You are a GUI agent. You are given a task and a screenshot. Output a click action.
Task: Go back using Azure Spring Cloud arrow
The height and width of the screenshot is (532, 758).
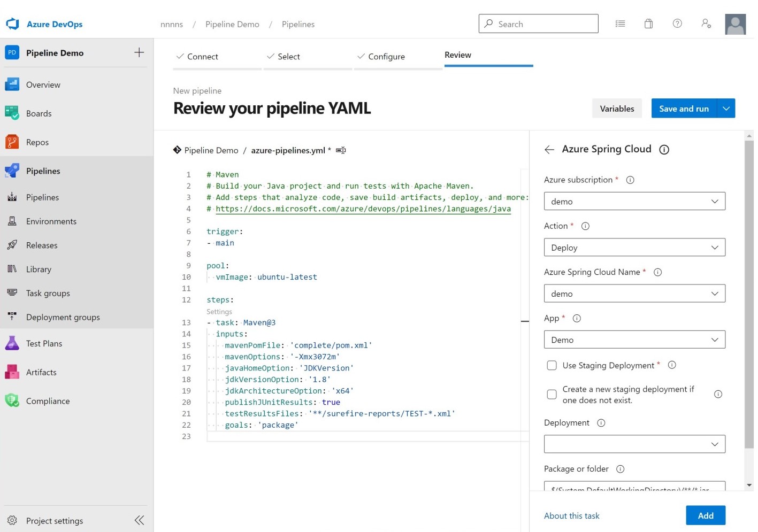tap(549, 150)
